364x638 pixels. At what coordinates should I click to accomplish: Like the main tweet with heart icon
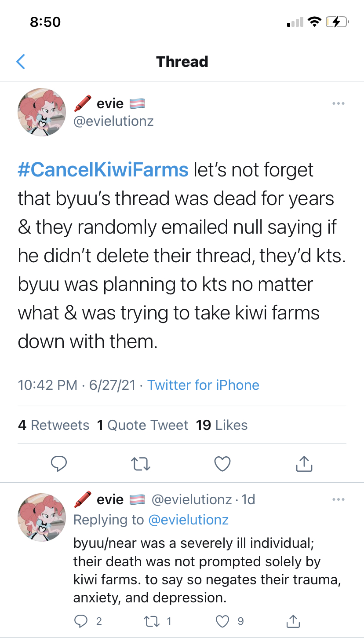pyautogui.click(x=222, y=463)
